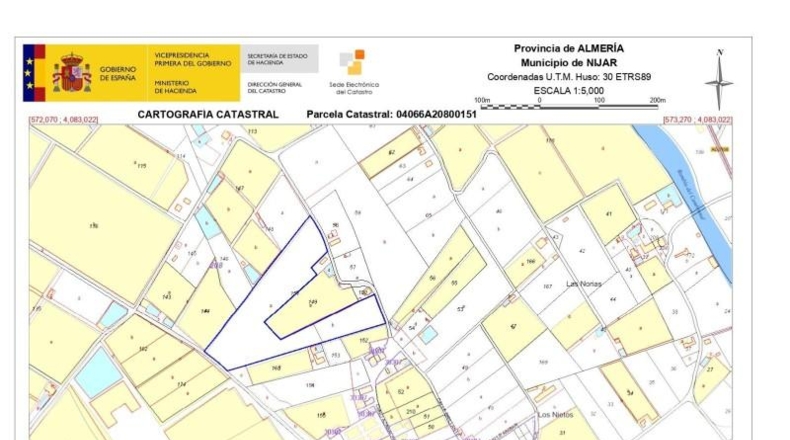Image resolution: width=790 pixels, height=440 pixels.
Task: Click the north arrow compass symbol
Action: coord(719,80)
